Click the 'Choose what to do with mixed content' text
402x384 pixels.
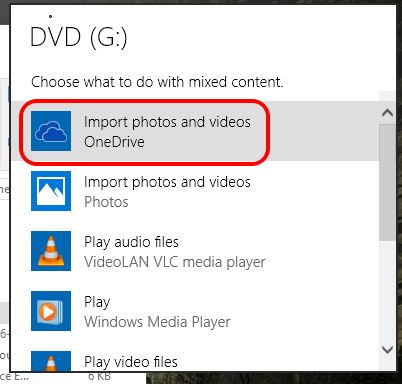pyautogui.click(x=157, y=82)
